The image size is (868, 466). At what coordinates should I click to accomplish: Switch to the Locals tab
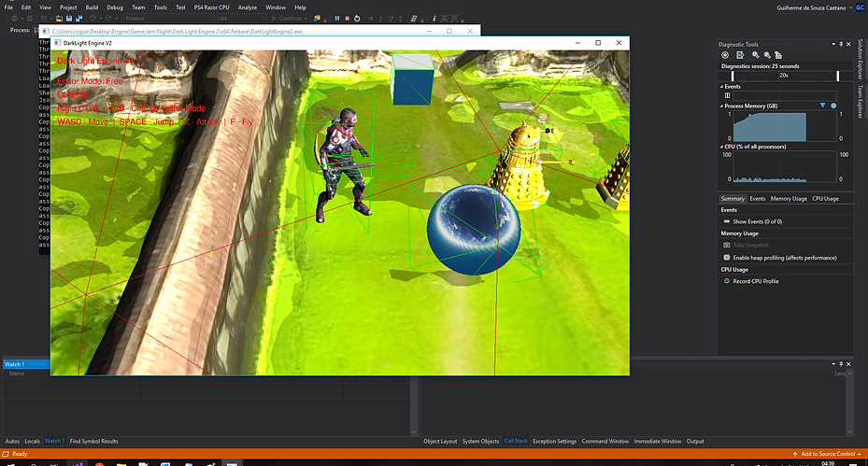(32, 441)
